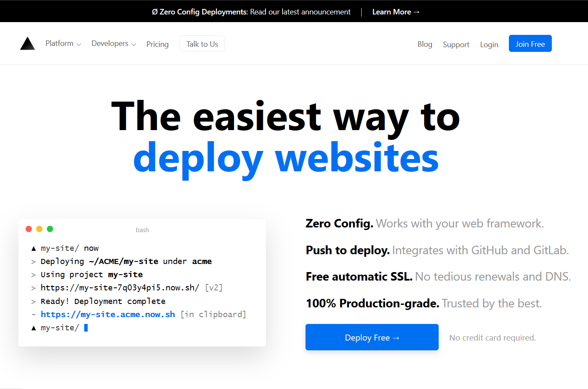588x389 pixels.
Task: Click the black triangle logo
Action: pyautogui.click(x=28, y=43)
